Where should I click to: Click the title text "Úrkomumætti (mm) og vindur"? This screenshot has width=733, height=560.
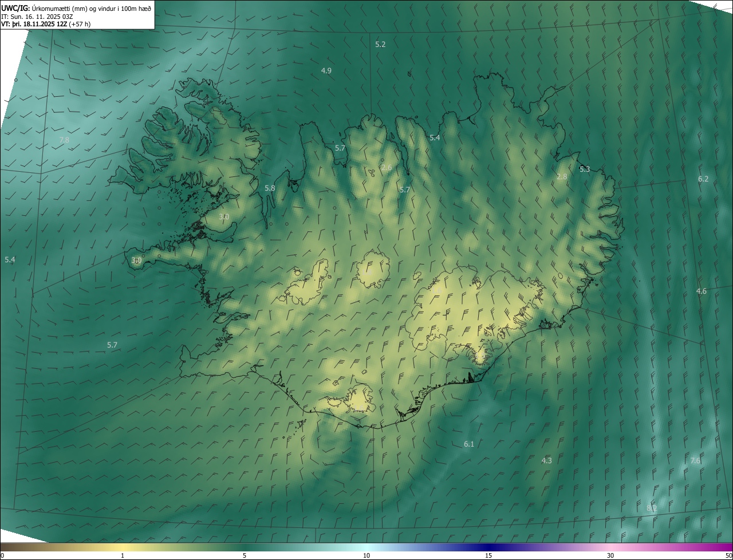74,9
